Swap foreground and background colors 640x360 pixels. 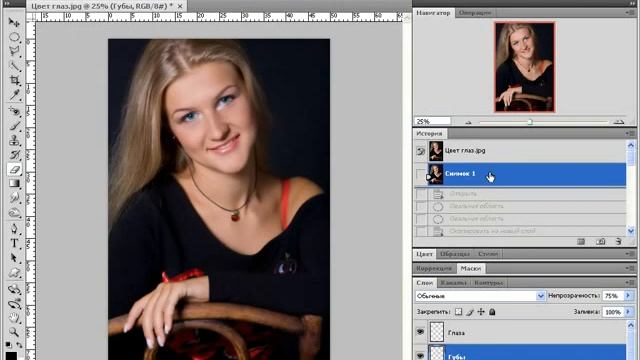click(19, 345)
